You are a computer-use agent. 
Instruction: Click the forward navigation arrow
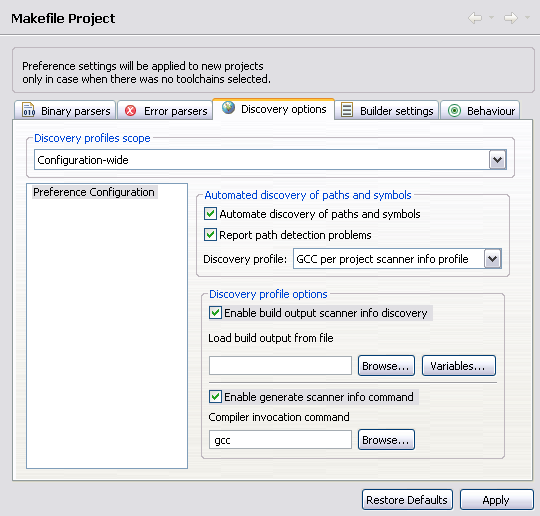pyautogui.click(x=511, y=18)
